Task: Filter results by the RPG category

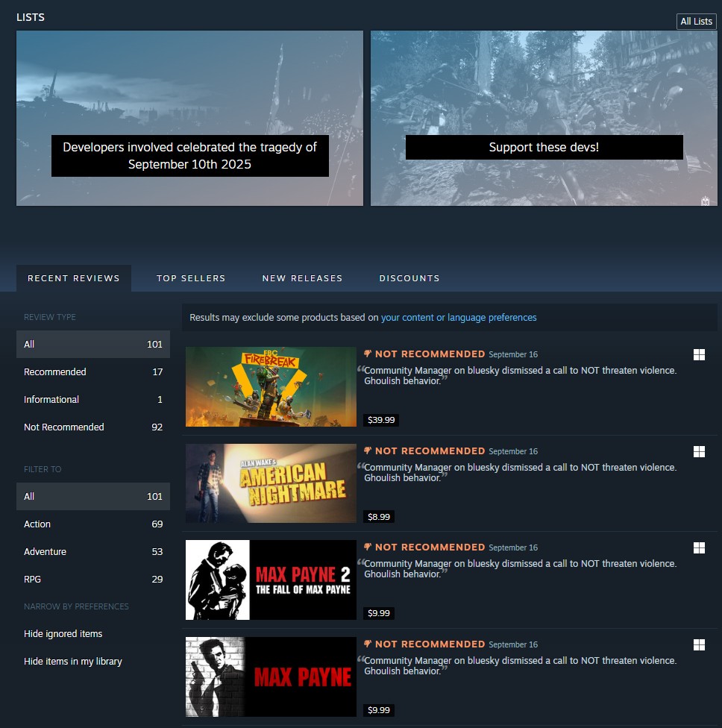Action: 31,579
